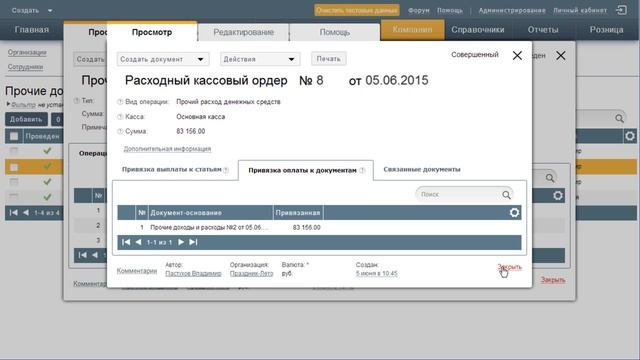The image size is (640, 360).
Task: Select row 'Прочие доходы и расходы №2'
Action: [319, 227]
